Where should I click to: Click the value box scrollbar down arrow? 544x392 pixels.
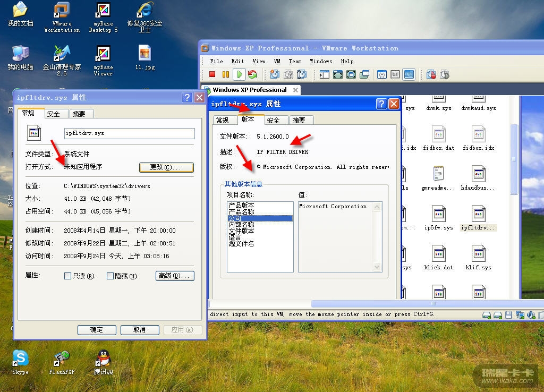point(377,267)
